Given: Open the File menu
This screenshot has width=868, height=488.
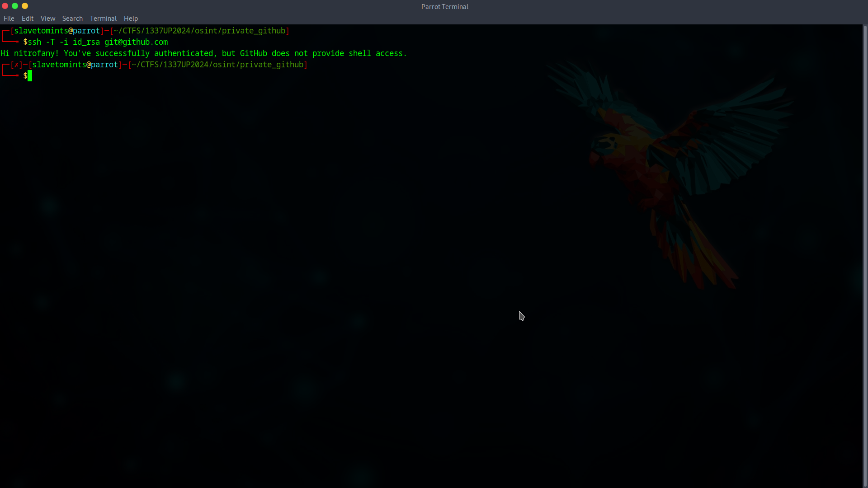Looking at the screenshot, I should click(x=9, y=19).
